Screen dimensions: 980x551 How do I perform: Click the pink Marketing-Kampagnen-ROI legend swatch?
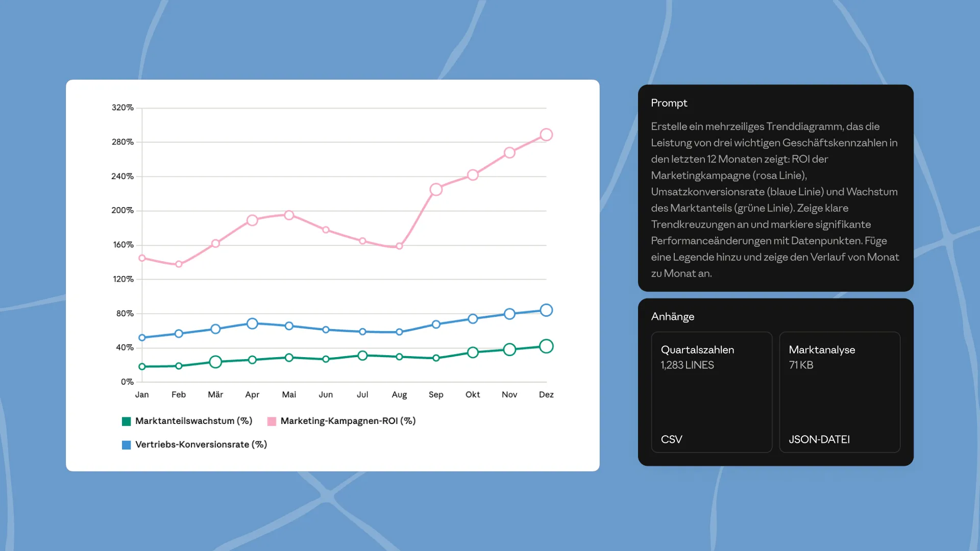tap(272, 421)
